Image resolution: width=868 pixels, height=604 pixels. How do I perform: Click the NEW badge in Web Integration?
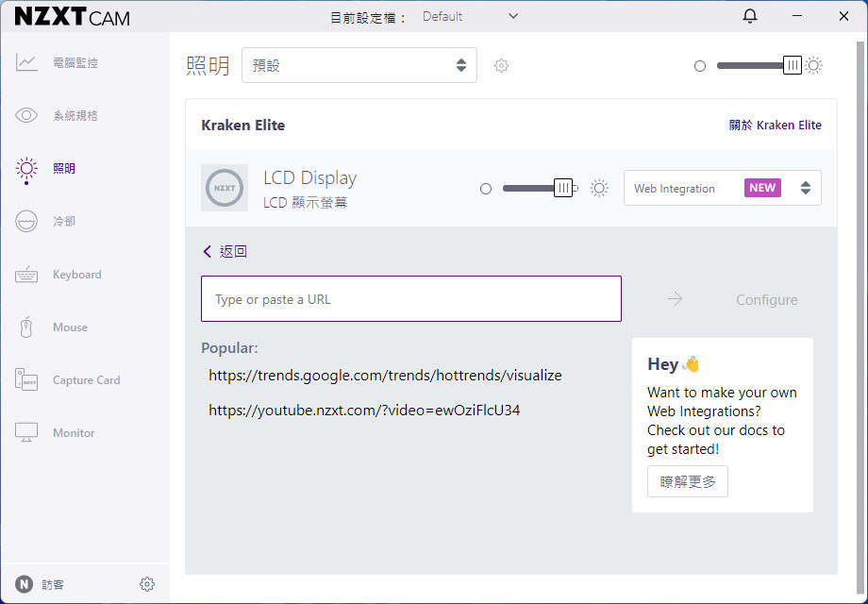[x=762, y=188]
